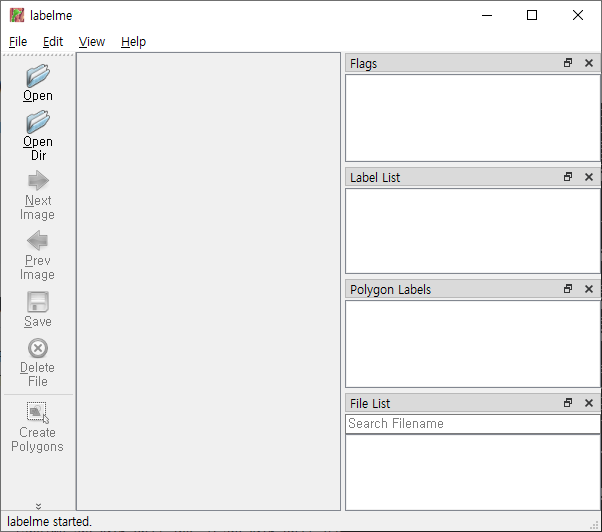Maximize the labelme window

(x=532, y=15)
